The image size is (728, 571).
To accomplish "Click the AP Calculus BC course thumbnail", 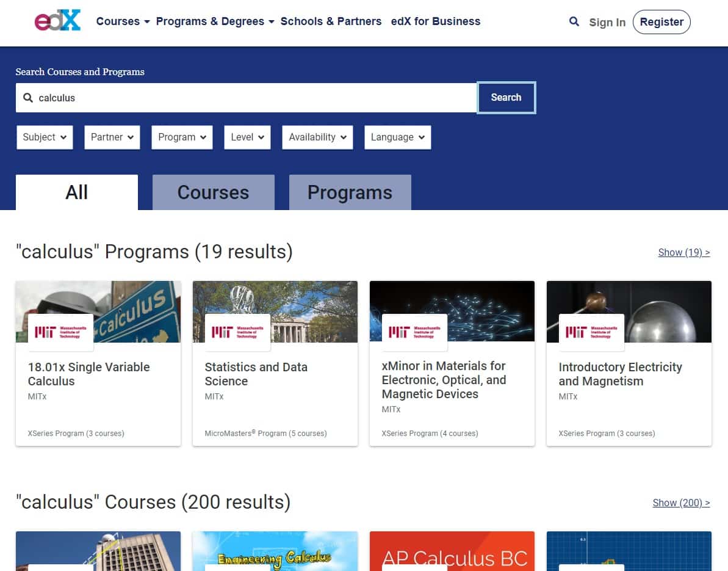I will (452, 551).
